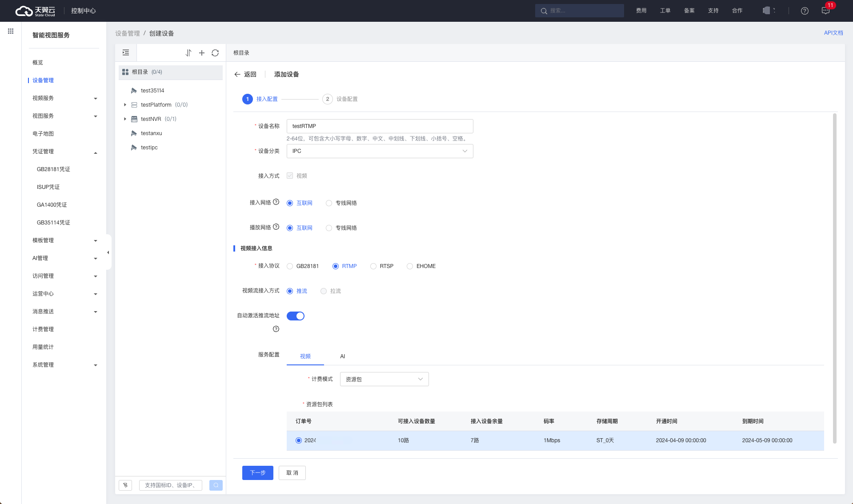Switch to the 视频 service config tab
Image resolution: width=853 pixels, height=504 pixels.
pyautogui.click(x=305, y=356)
